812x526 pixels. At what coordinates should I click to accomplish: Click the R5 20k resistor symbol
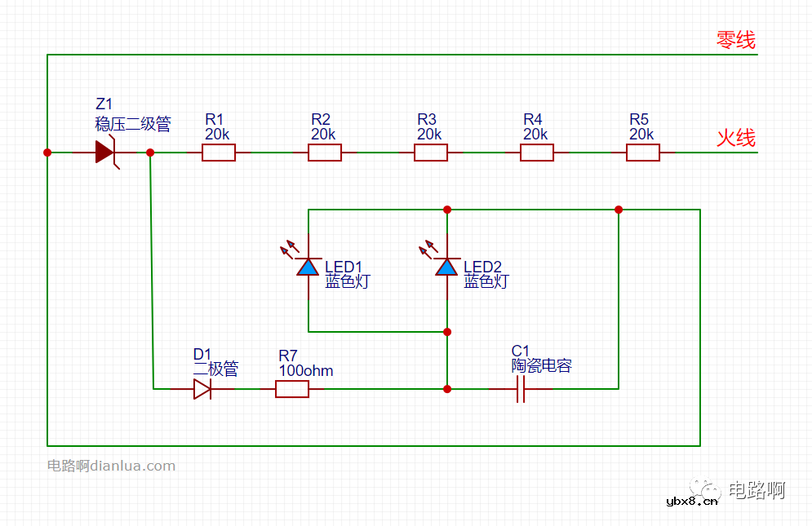click(x=643, y=152)
